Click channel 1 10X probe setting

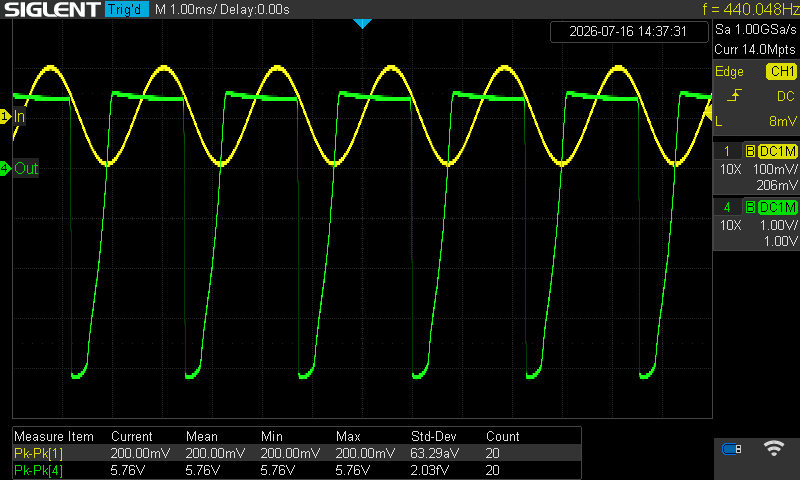click(730, 169)
